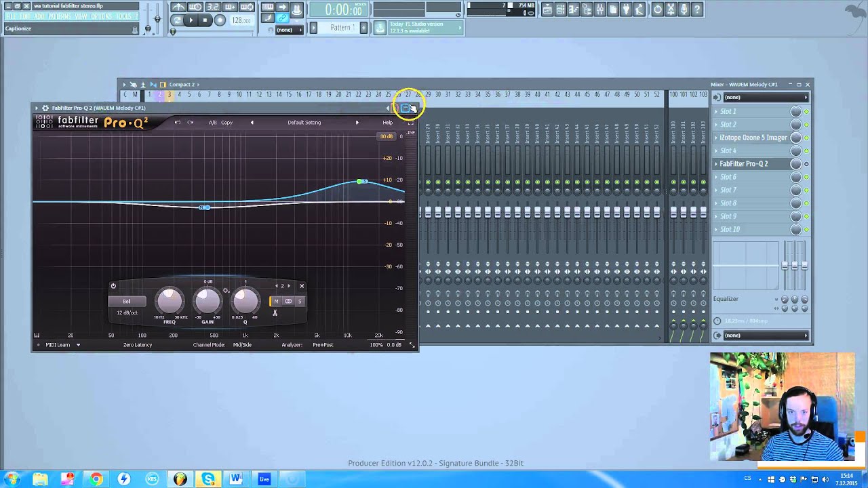Image resolution: width=868 pixels, height=488 pixels.
Task: Open the EDIT menu
Action: (24, 16)
